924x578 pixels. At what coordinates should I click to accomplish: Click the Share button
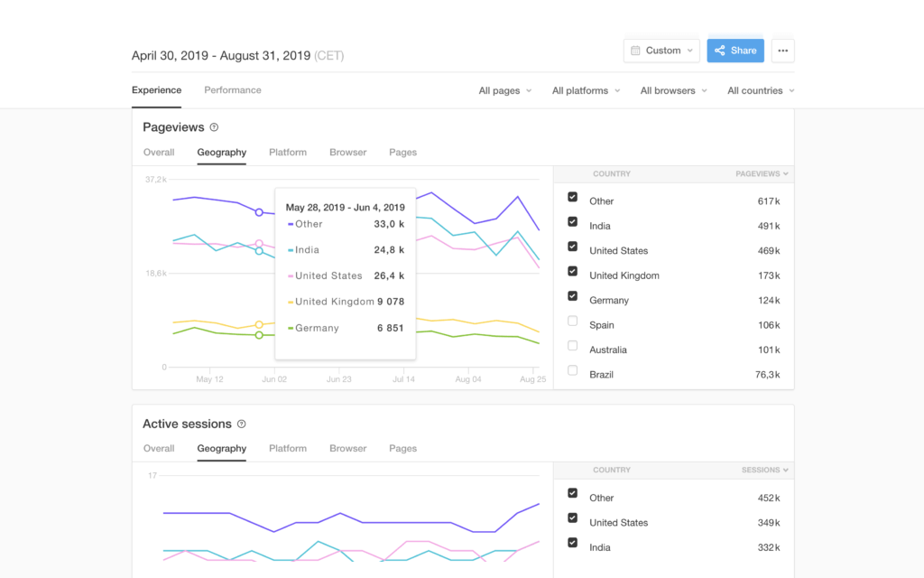735,51
